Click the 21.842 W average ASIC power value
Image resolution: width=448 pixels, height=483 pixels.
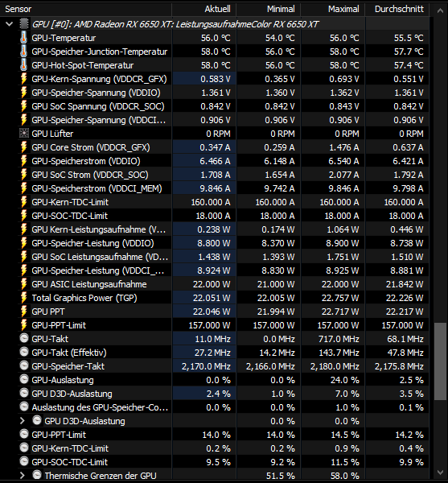point(405,284)
